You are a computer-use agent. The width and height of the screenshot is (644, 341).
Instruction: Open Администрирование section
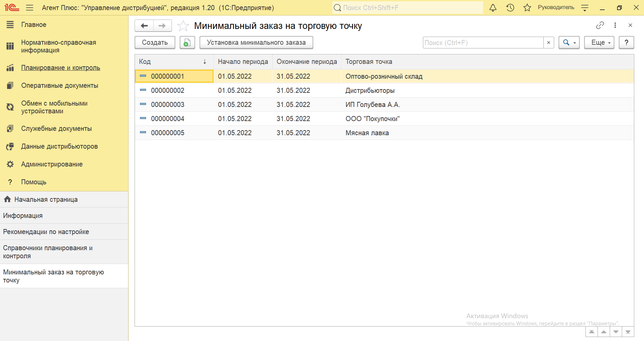52,164
